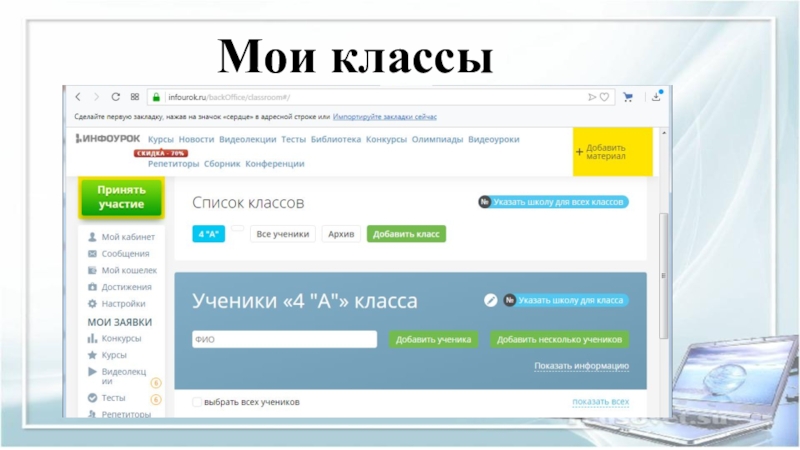
Task: Click the green Принять участие button
Action: point(121,197)
